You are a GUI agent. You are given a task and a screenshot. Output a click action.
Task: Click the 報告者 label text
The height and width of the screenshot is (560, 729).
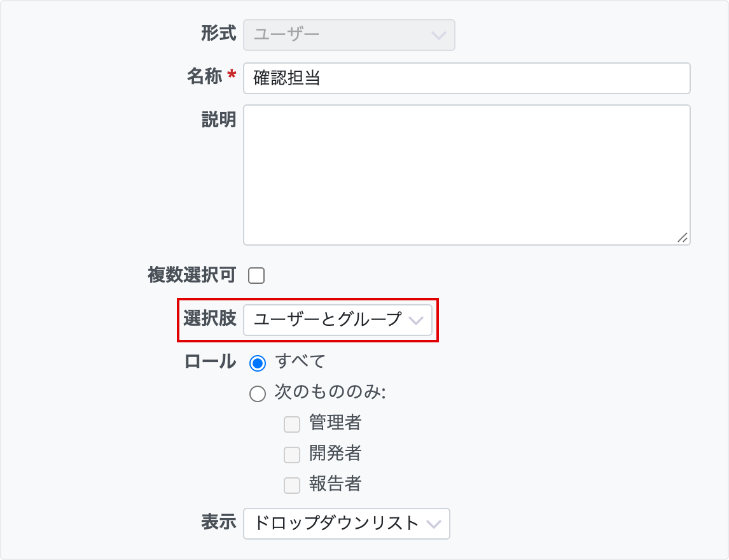click(335, 484)
